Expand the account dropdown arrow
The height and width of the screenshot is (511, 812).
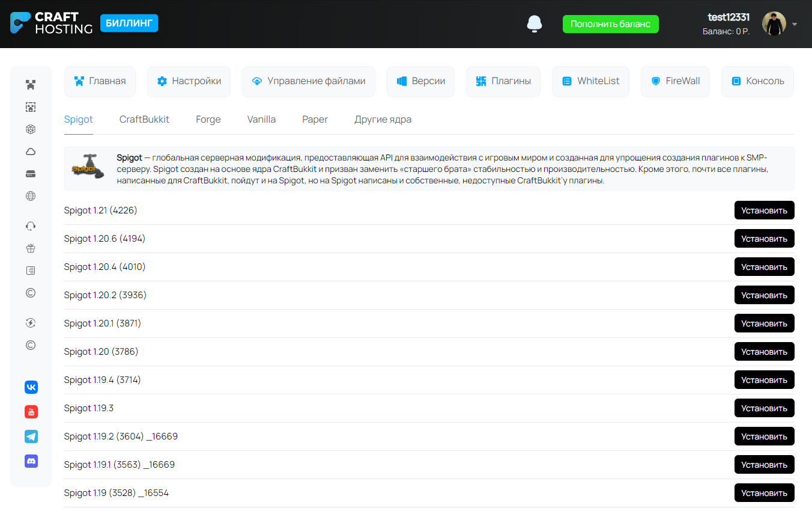(x=795, y=25)
